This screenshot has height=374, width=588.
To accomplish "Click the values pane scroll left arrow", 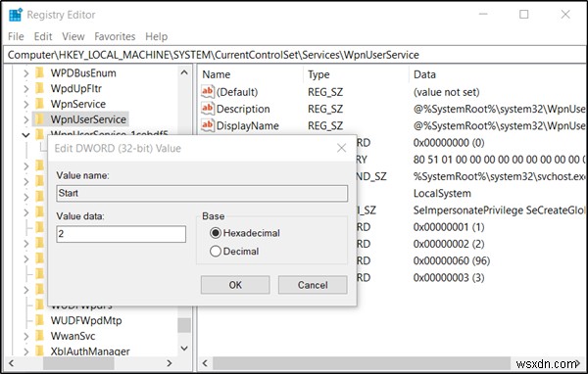I will click(x=205, y=363).
